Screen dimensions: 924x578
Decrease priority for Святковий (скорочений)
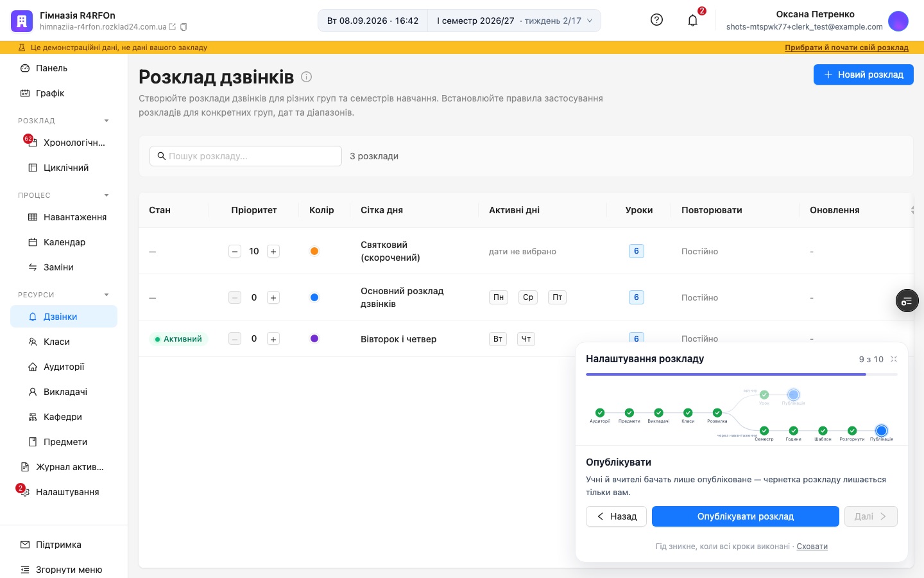pyautogui.click(x=235, y=252)
